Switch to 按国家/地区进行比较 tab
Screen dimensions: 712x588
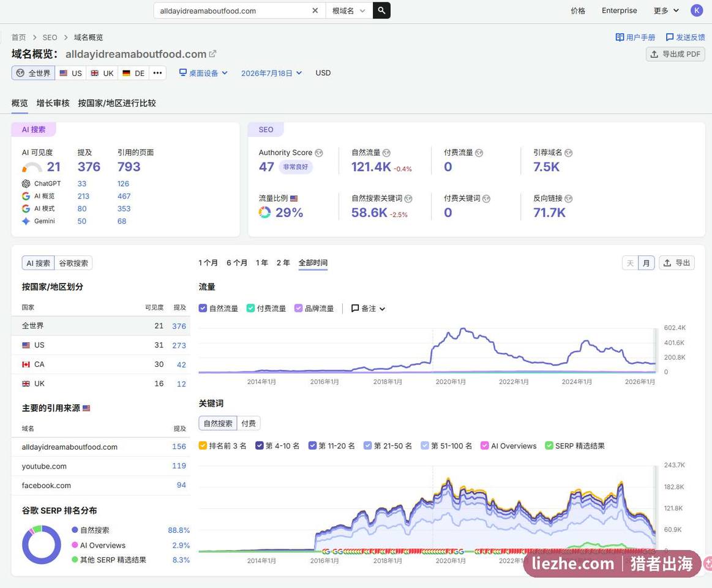point(117,103)
